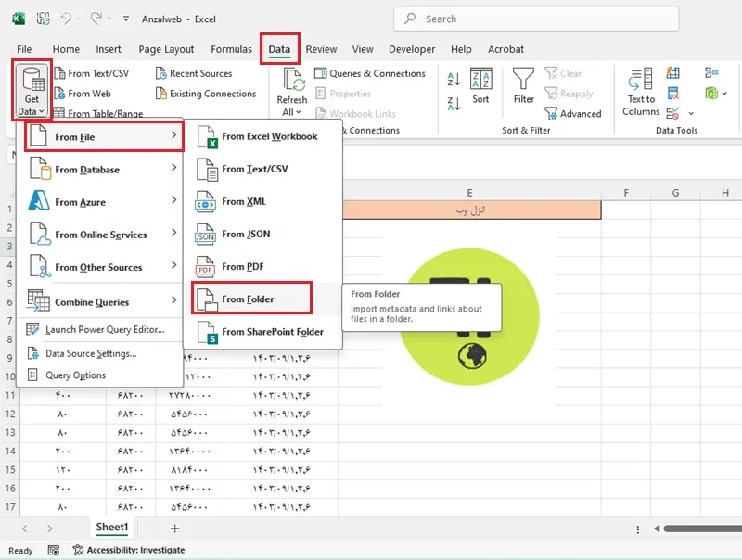Switch to the Formulas ribbon tab

[x=231, y=49]
